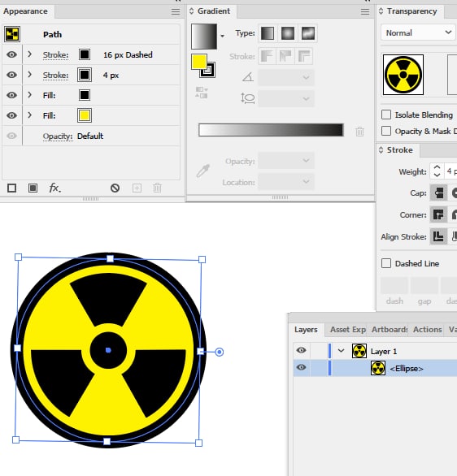457x476 pixels.
Task: Open the fx effects menu
Action: click(55, 188)
